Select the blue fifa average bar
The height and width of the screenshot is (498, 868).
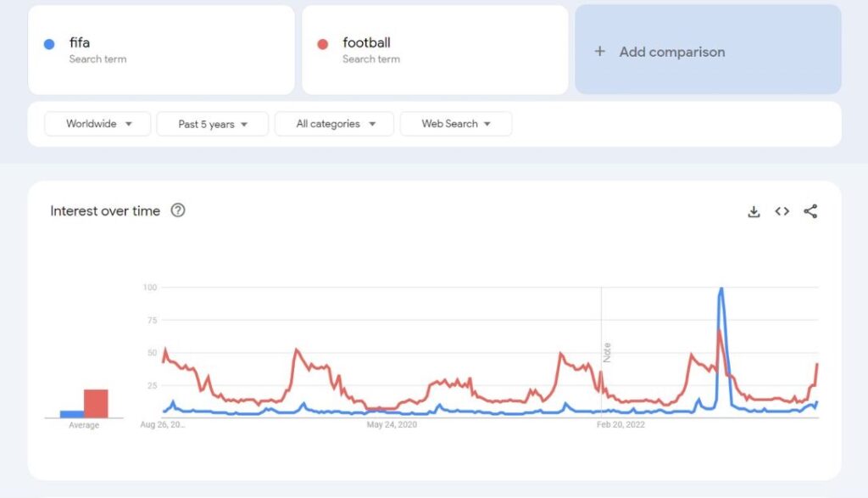[x=72, y=414]
